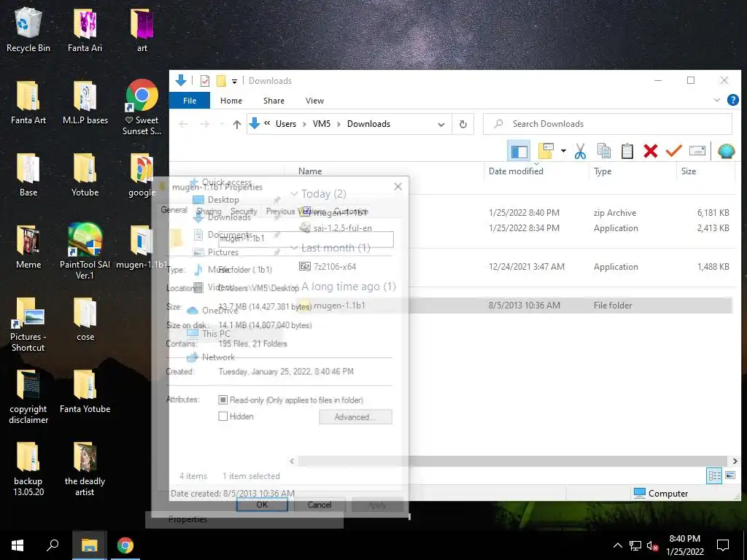Select the Sweet Sunset Chrome shortcut
This screenshot has width=747, height=560.
click(142, 107)
